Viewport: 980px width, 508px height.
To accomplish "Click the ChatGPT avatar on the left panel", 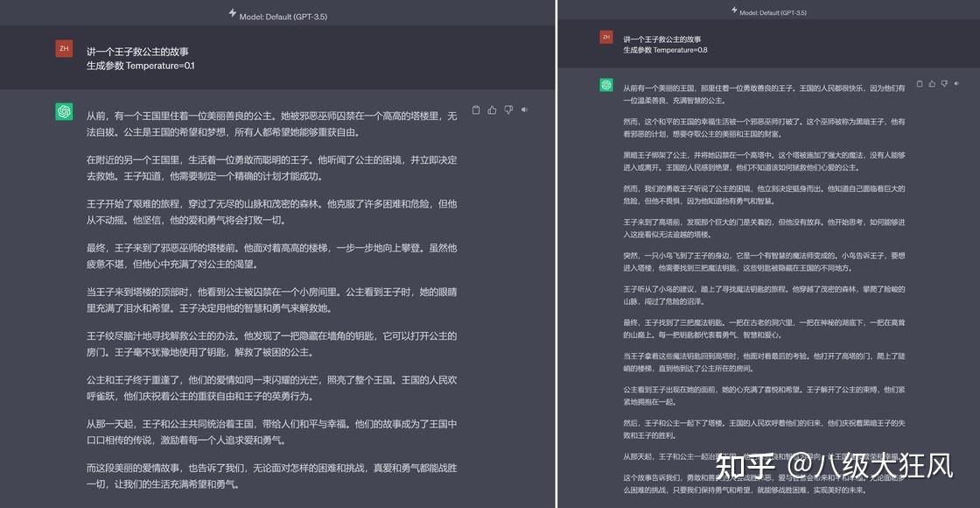I will point(63,112).
